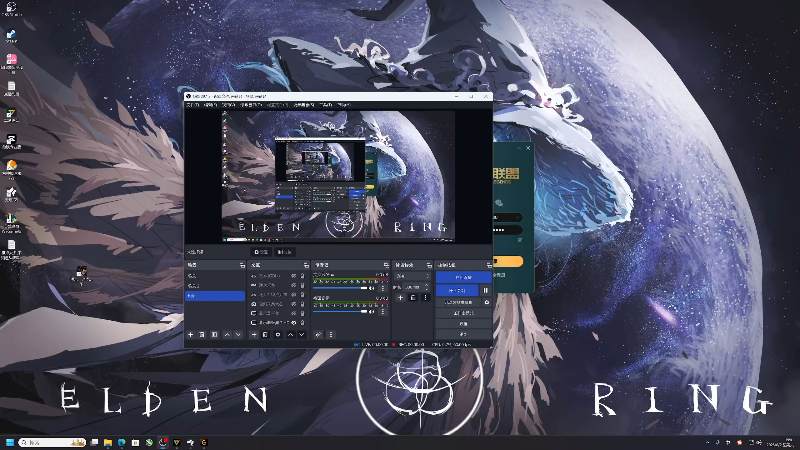Click the virtual camera button in Controls
This screenshot has height=450, width=800.
tap(459, 303)
